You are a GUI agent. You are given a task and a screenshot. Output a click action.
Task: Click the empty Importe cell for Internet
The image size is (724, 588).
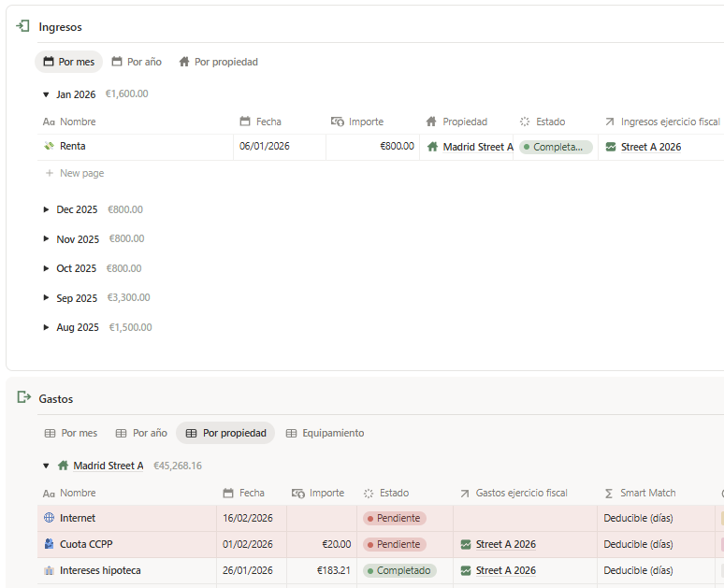click(x=321, y=518)
